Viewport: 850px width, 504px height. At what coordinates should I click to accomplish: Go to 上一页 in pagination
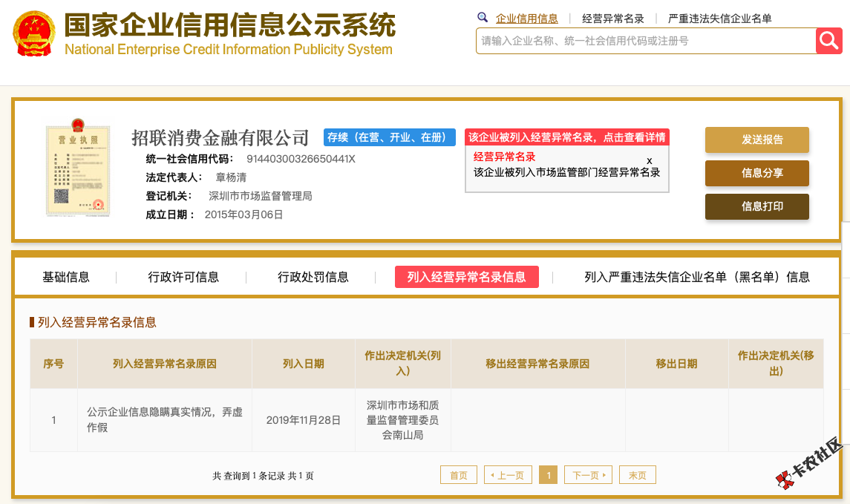508,475
